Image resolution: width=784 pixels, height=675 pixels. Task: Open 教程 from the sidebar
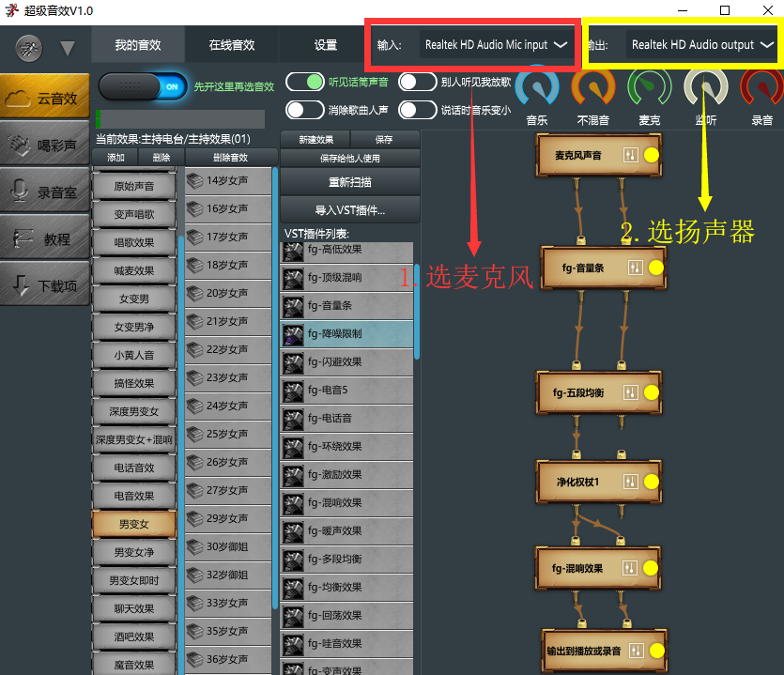pos(45,238)
